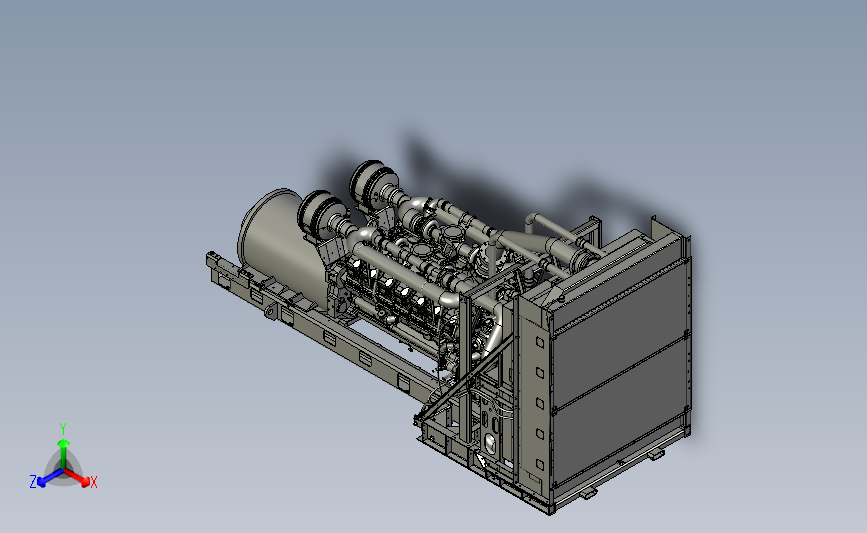This screenshot has width=867, height=533.
Task: Click the green Y axis arrow on triad
Action: click(63, 452)
